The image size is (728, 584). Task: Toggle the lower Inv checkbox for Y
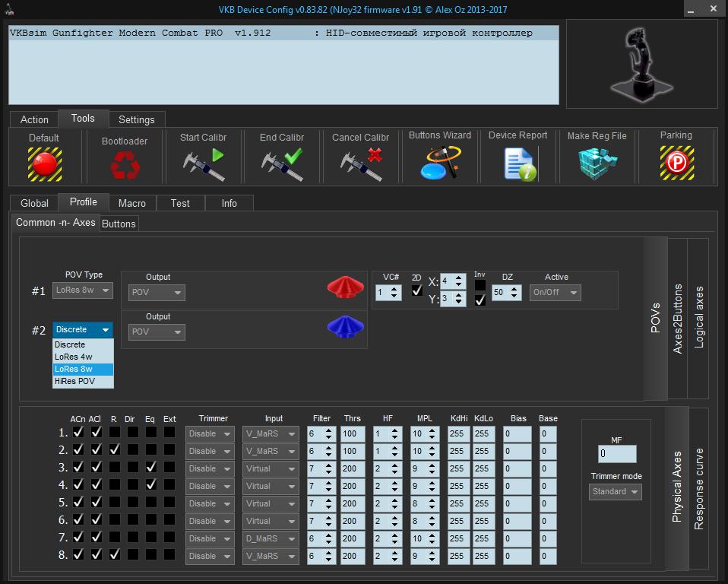[x=480, y=300]
